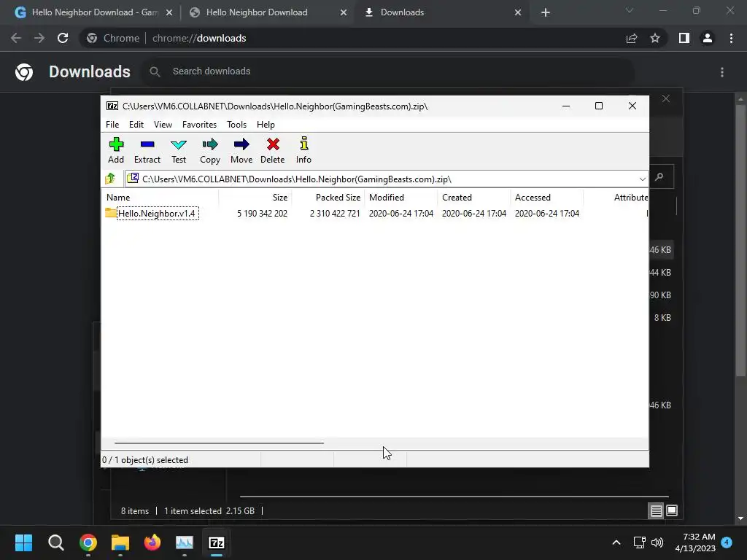Expand the 7-Zip address path dropdown
The width and height of the screenshot is (747, 560).
point(642,179)
